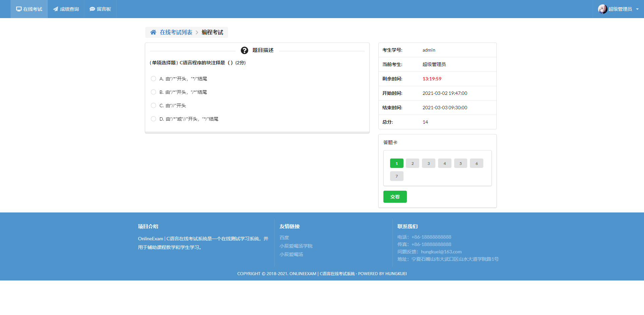Jump to question 3 in the answer card
Image resolution: width=644 pixels, height=315 pixels.
[428, 163]
